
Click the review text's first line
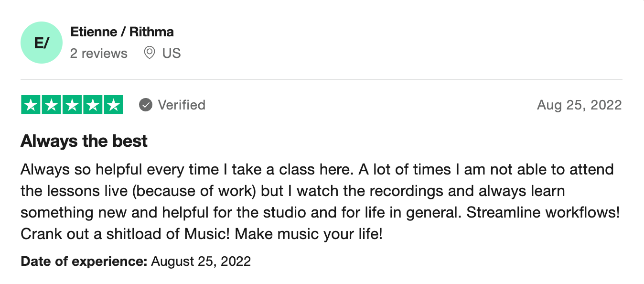click(317, 169)
